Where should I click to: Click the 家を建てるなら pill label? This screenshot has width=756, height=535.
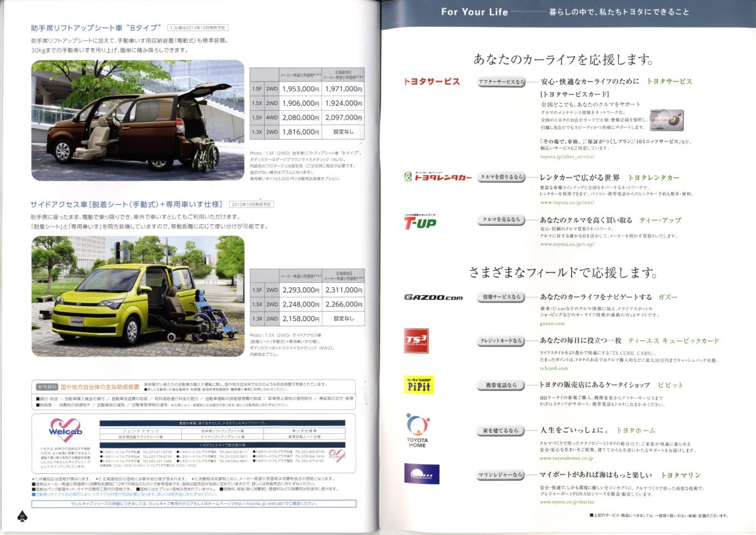point(501,431)
